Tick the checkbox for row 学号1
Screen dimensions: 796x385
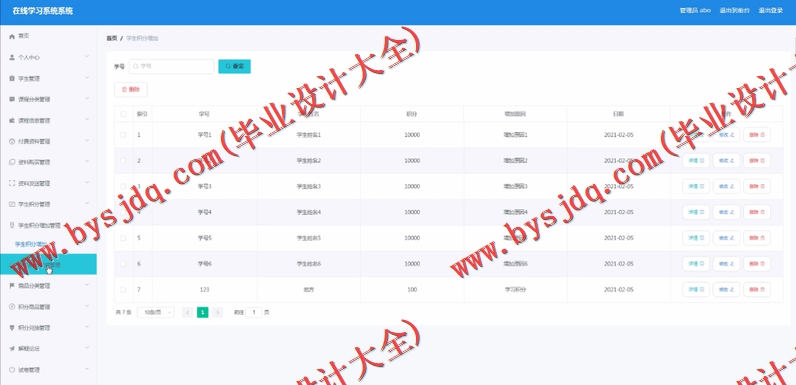pos(123,135)
